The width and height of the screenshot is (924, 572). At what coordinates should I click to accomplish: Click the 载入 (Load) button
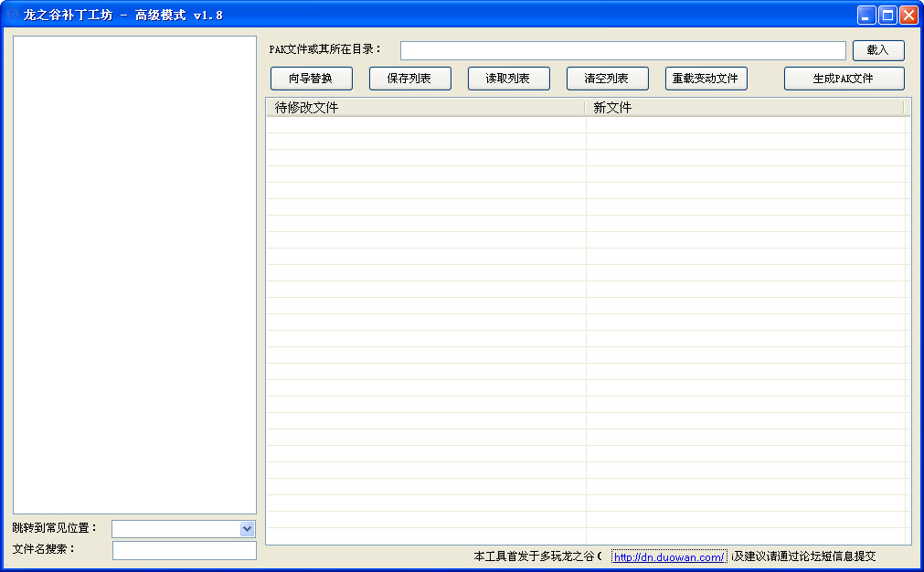point(877,50)
